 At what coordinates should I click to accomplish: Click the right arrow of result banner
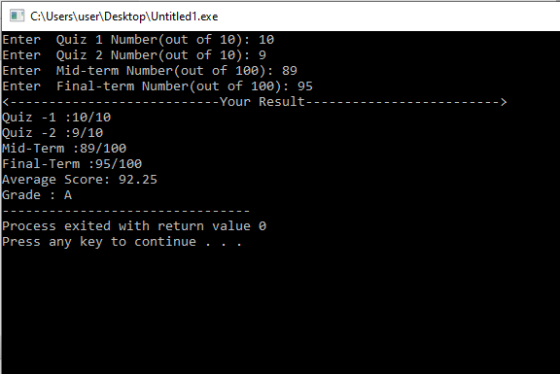click(x=503, y=102)
